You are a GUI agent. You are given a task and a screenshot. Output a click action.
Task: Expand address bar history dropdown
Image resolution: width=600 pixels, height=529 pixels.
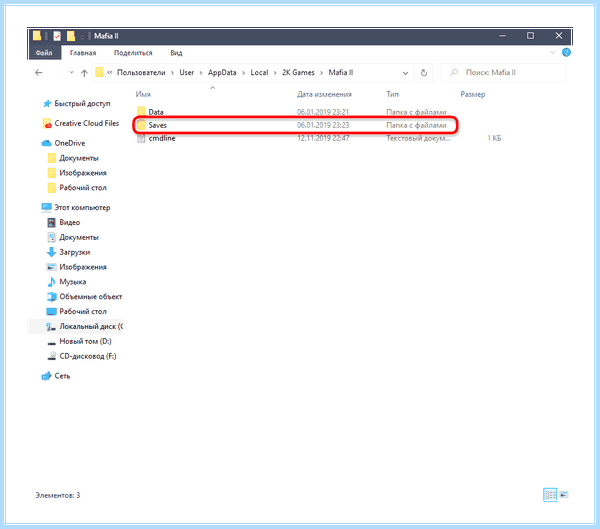pyautogui.click(x=405, y=73)
